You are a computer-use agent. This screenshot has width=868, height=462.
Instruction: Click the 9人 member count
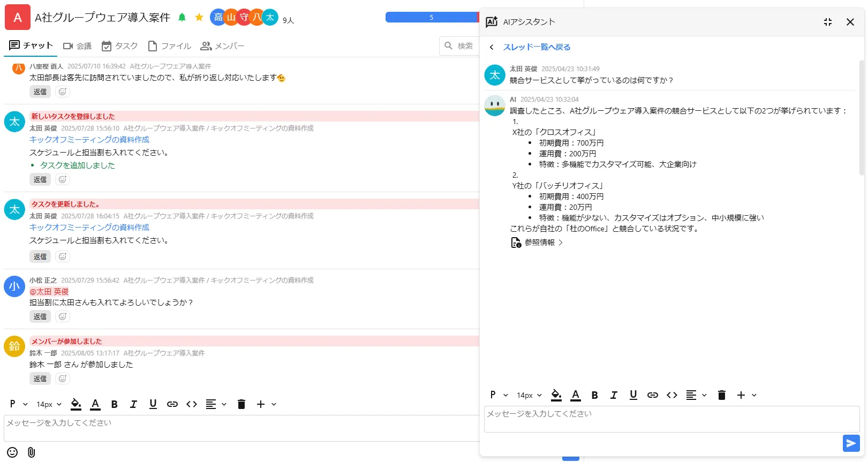click(288, 20)
